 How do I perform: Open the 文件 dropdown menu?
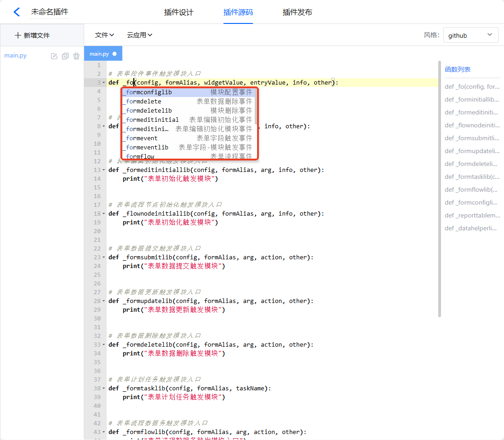pyautogui.click(x=104, y=35)
